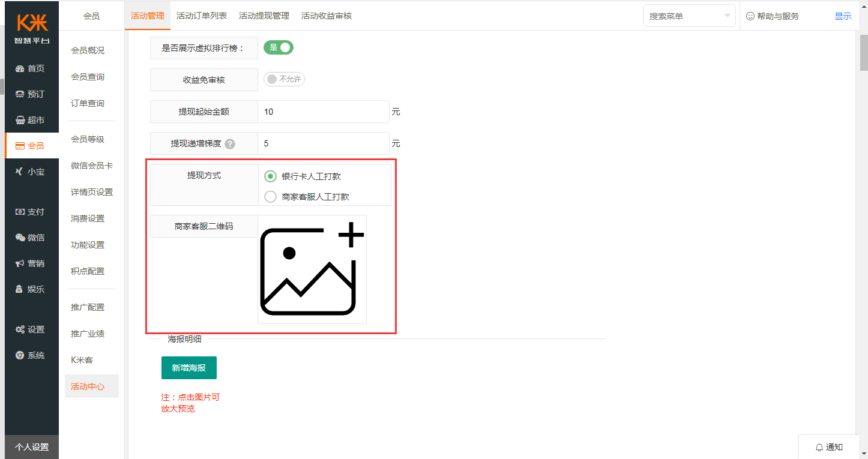Click the 提现起始金额 input field
Screen dimensions: 868x459
click(324, 112)
